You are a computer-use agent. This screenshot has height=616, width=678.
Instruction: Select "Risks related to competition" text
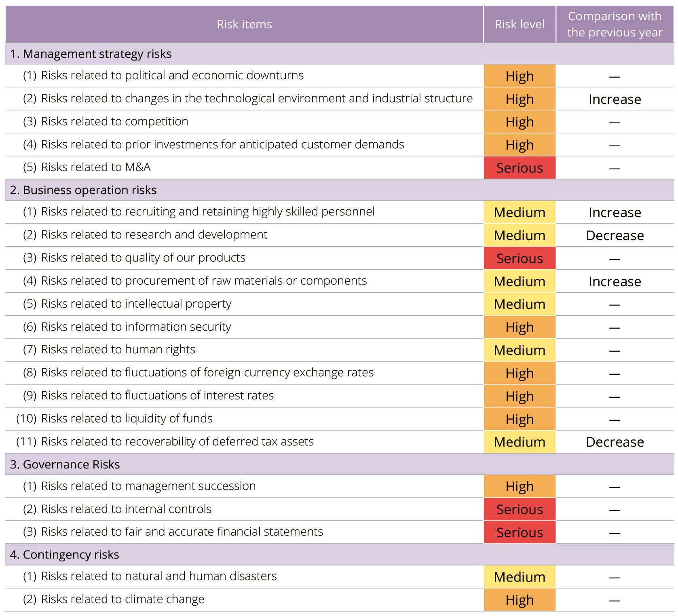pyautogui.click(x=114, y=122)
